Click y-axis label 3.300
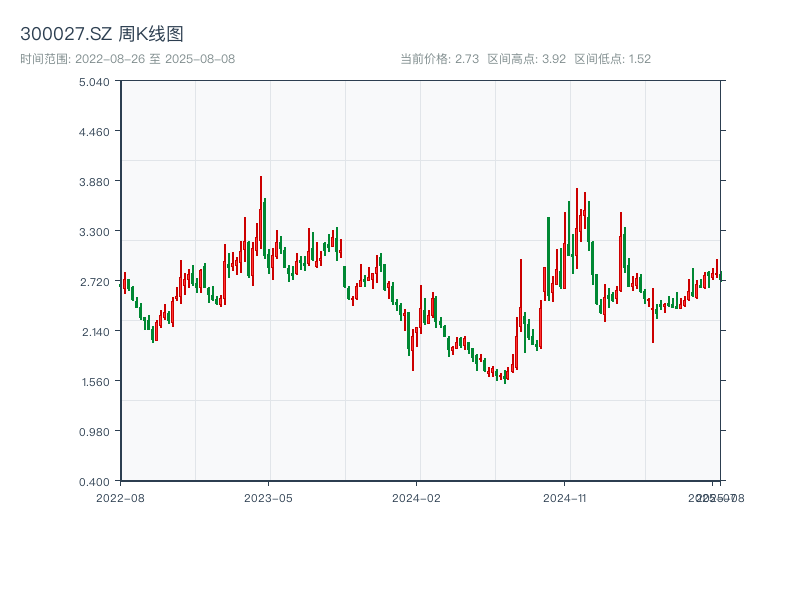 coord(94,232)
